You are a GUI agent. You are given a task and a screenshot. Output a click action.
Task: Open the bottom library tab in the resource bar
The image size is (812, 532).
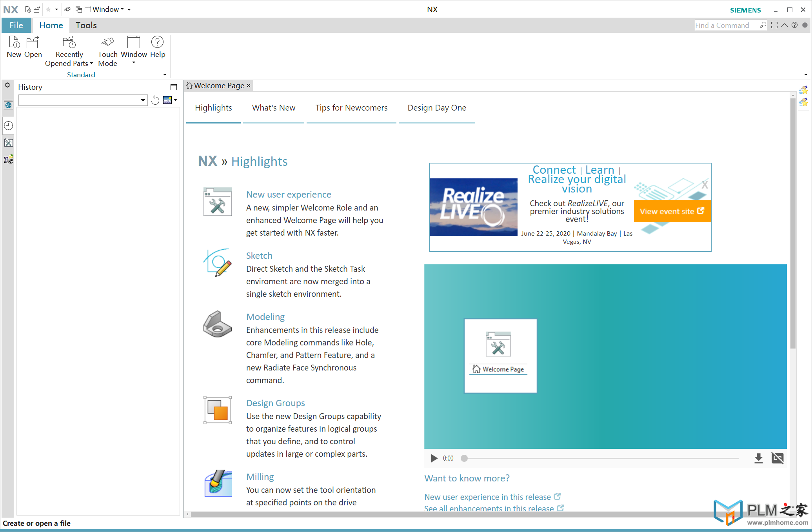coord(9,159)
